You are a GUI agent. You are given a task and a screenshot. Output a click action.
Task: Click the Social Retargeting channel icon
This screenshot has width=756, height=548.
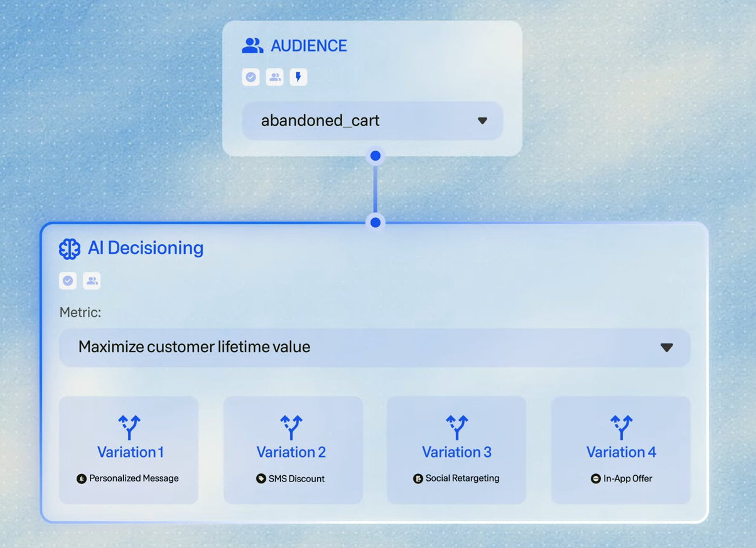(418, 479)
